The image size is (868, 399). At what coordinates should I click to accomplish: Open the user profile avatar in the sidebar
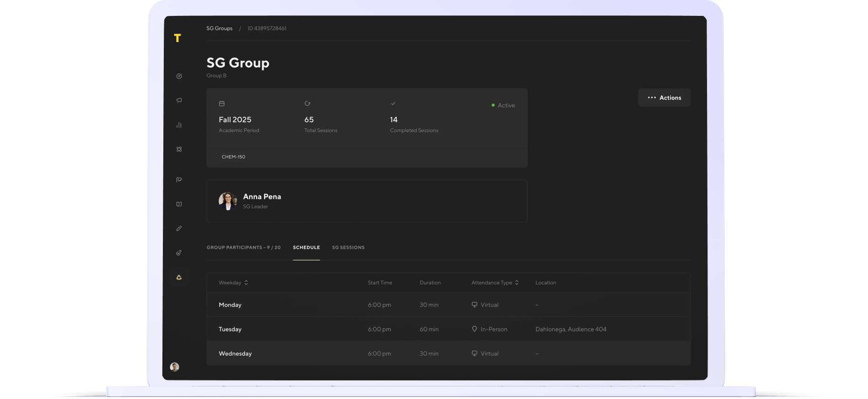(x=175, y=367)
